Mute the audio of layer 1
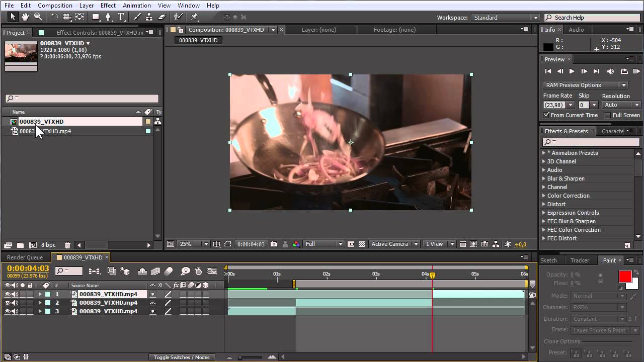The height and width of the screenshot is (362, 644). click(15, 294)
